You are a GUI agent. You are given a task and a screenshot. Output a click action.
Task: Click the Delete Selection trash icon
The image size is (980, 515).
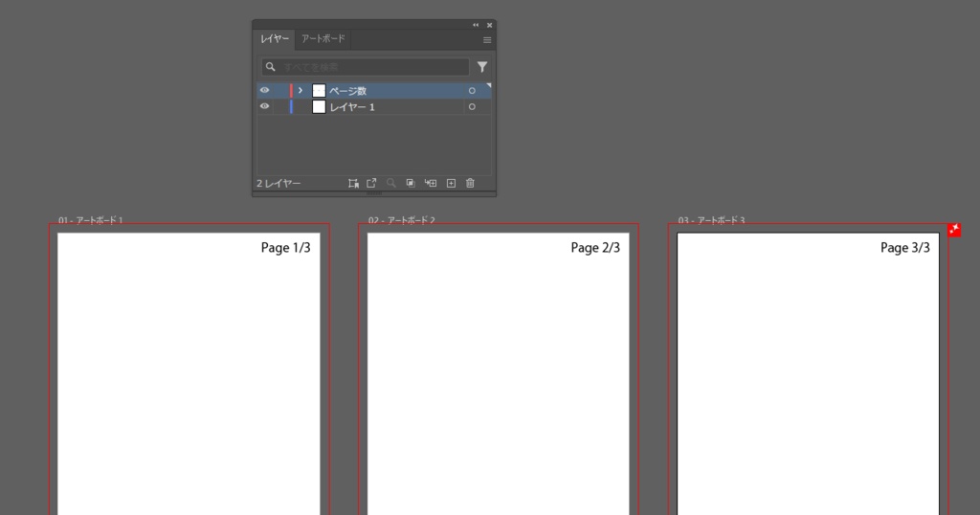pyautogui.click(x=470, y=183)
